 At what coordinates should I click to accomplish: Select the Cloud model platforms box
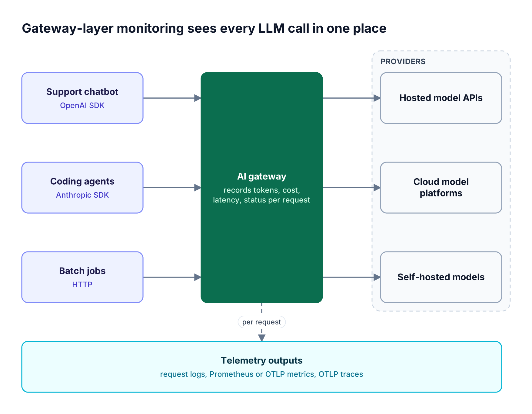pos(441,188)
